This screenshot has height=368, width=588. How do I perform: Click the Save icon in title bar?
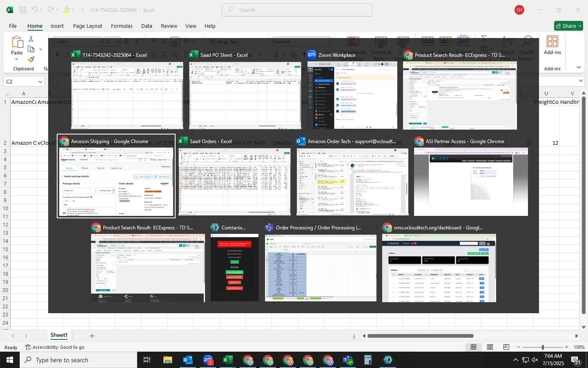23,10
